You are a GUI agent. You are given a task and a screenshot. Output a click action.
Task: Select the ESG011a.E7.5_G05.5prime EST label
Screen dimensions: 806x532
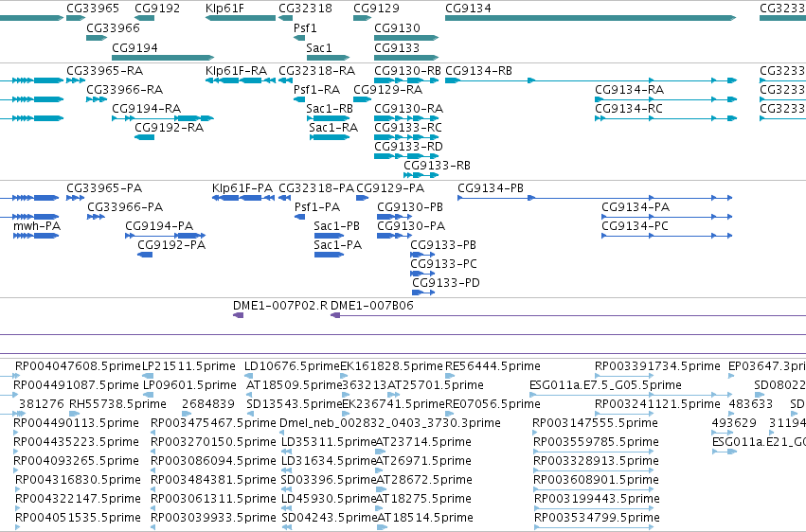point(605,385)
